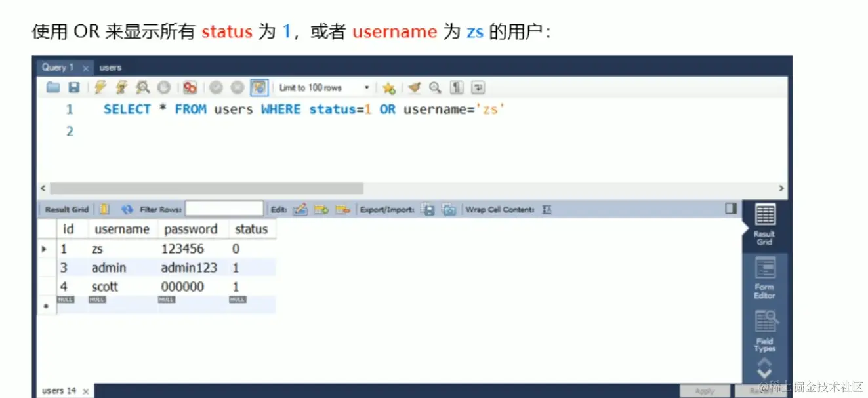Close the users 14 result tab
Screen dimensions: 868x398
[86, 391]
